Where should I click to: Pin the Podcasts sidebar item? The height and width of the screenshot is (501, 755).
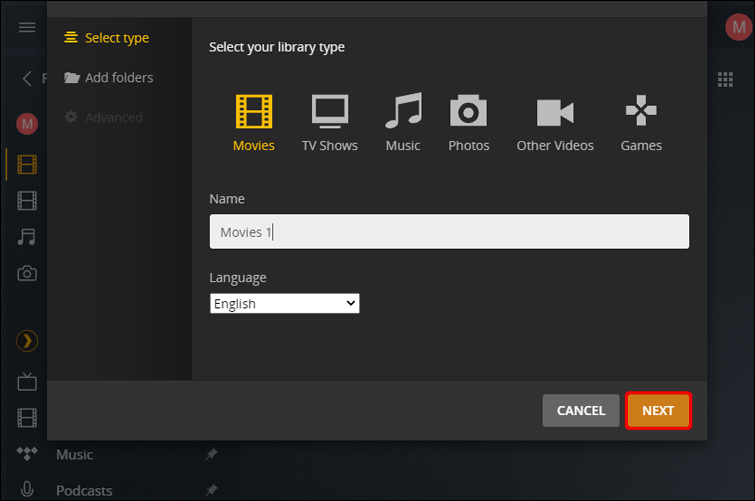point(211,491)
